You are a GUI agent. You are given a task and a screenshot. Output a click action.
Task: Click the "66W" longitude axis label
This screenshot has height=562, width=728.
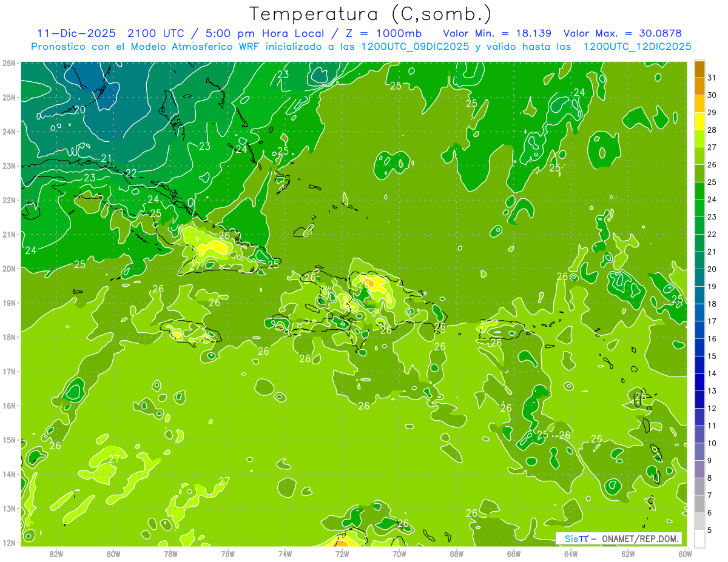[x=513, y=554]
